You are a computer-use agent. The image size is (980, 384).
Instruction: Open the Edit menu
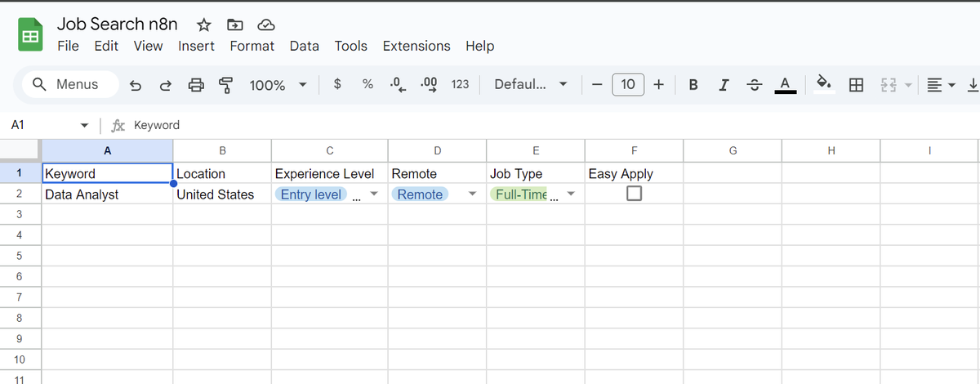(x=106, y=46)
